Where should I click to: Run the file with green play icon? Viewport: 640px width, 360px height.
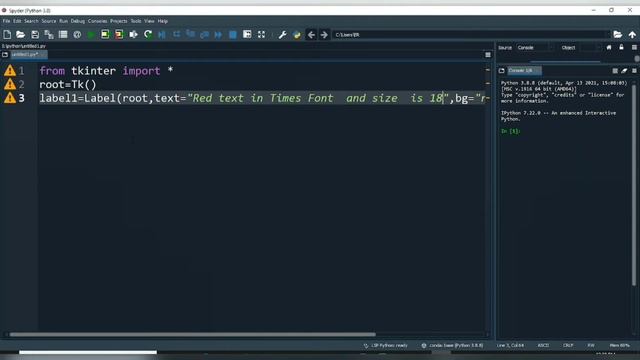coord(91,35)
